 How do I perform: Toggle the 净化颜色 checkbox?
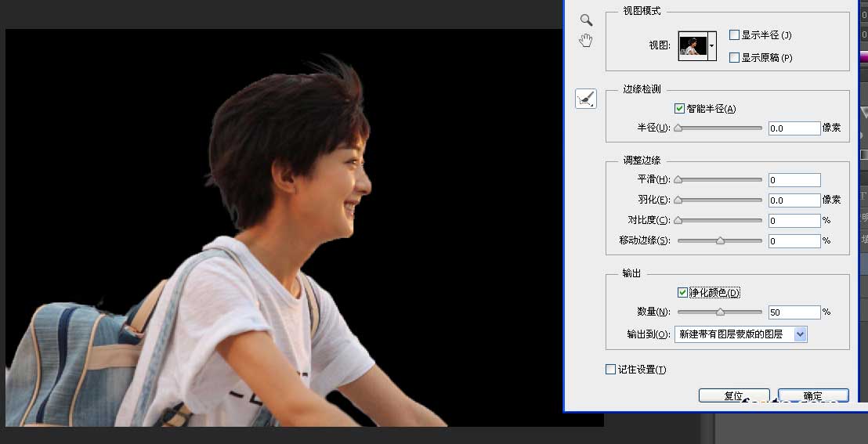pyautogui.click(x=682, y=292)
